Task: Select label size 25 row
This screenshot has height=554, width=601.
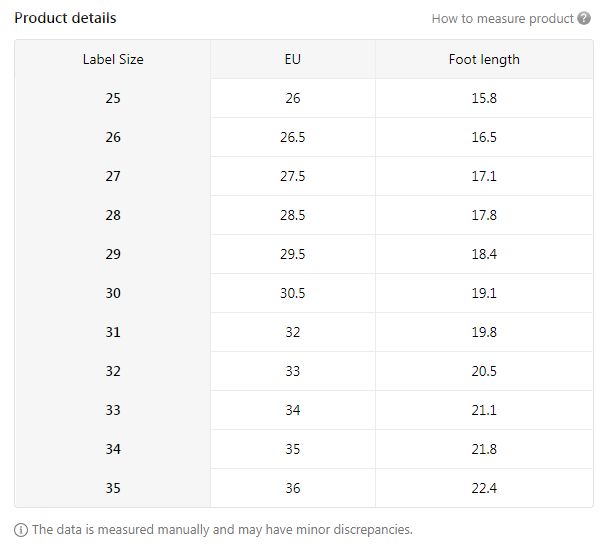Action: pyautogui.click(x=113, y=98)
